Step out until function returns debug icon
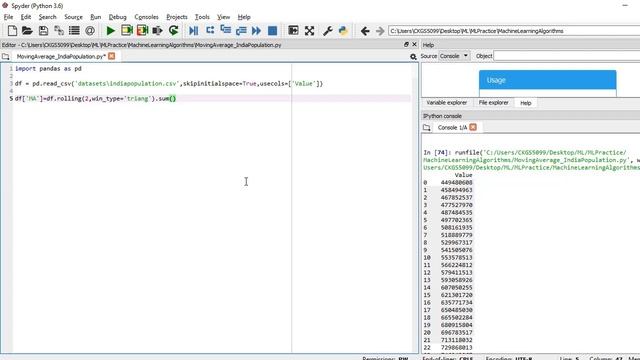Viewport: 640px width, 360px height. 241,31
